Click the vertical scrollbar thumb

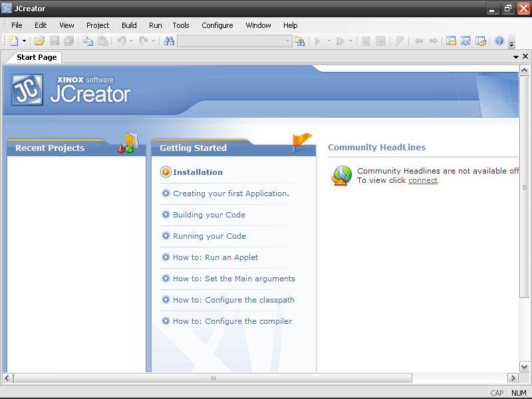pyautogui.click(x=524, y=187)
